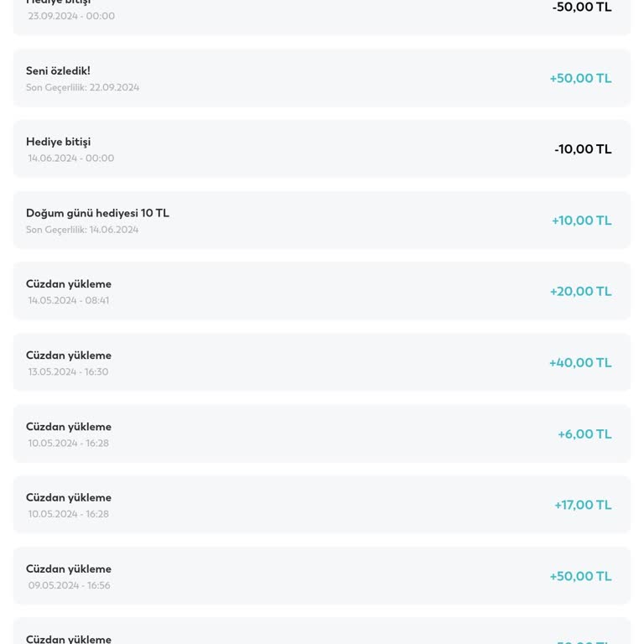Click the +6,00 TL amount
Viewport: 644px width, 644px height.
(x=584, y=434)
